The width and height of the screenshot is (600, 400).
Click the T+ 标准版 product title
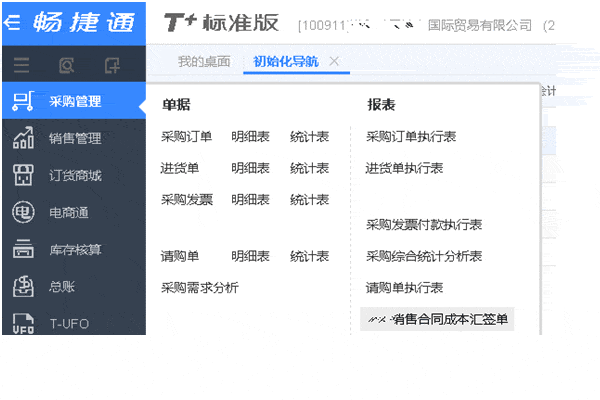tap(222, 23)
